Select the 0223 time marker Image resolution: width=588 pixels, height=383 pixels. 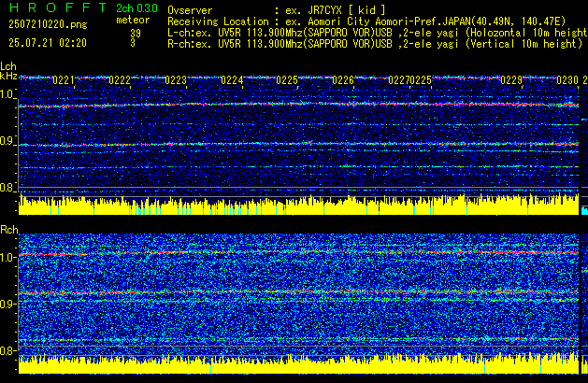click(x=176, y=80)
